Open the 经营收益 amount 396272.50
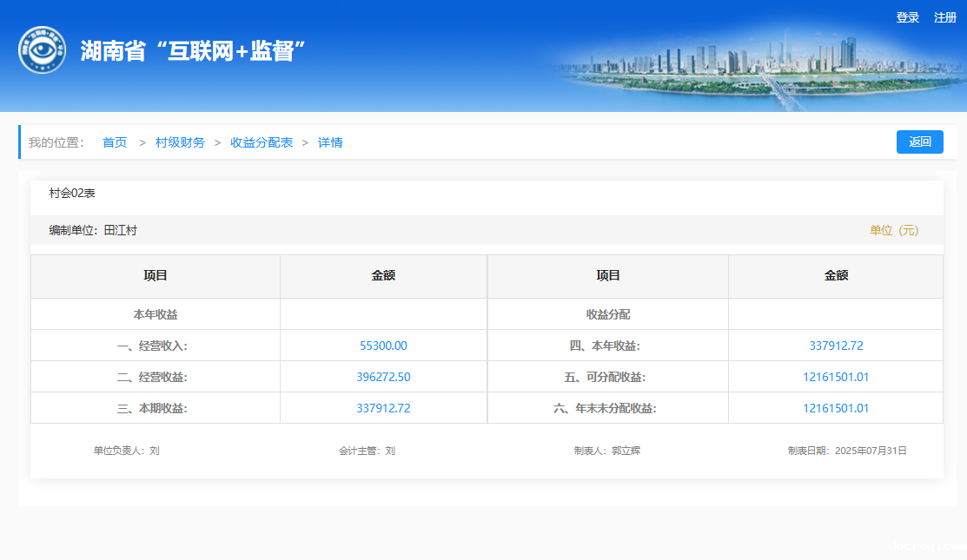 (383, 377)
